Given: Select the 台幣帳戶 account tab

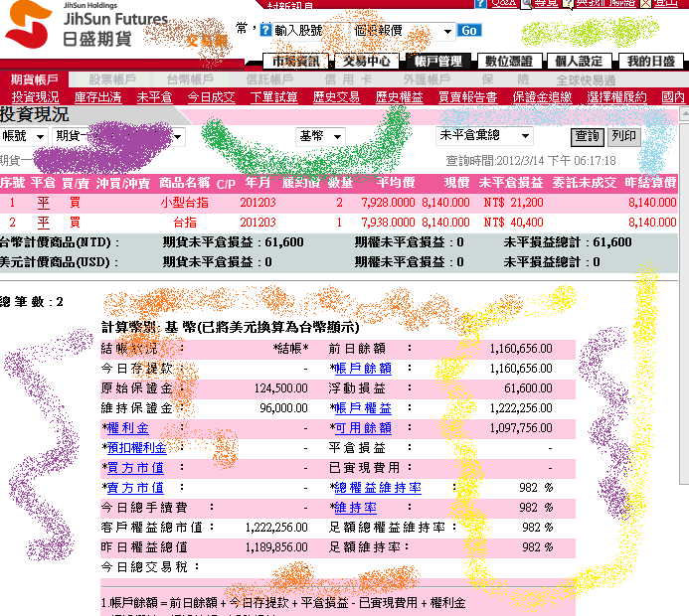Looking at the screenshot, I should point(190,79).
